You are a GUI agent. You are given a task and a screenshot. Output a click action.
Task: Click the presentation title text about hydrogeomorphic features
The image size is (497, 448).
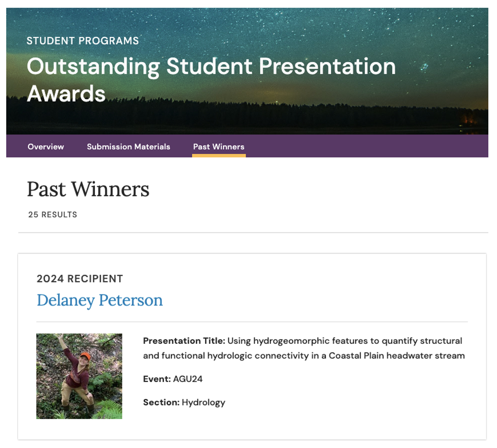pos(345,341)
